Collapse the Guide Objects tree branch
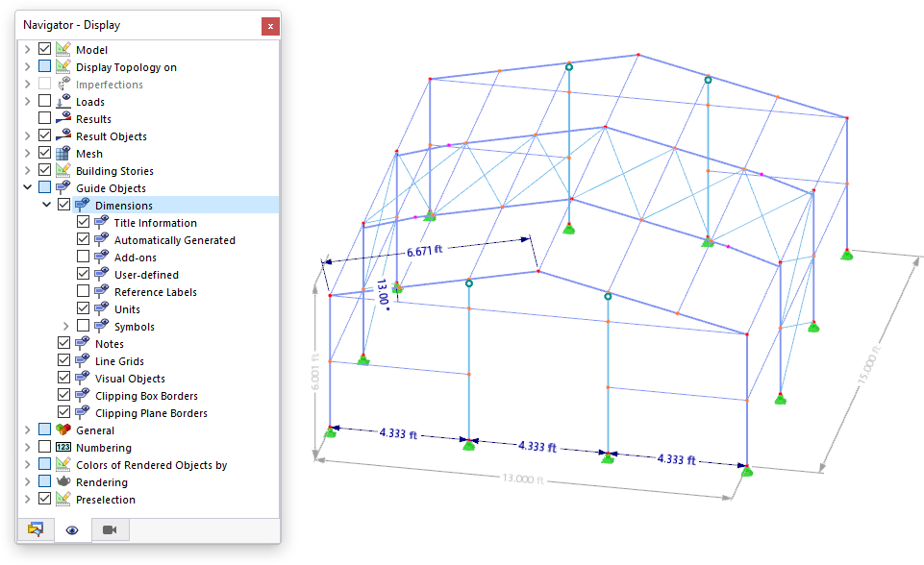Viewport: 924px width, 565px height. point(27,187)
